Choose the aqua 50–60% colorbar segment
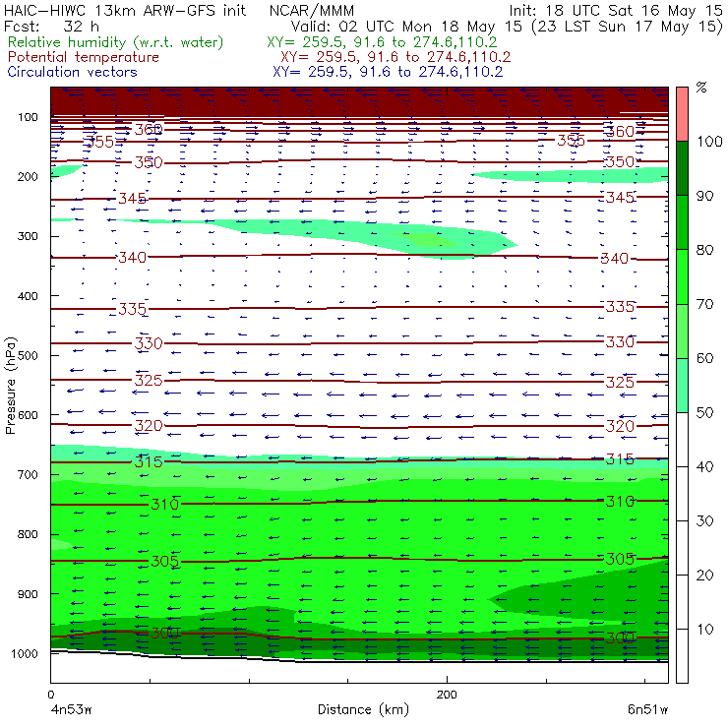This screenshot has height=728, width=728. click(682, 386)
